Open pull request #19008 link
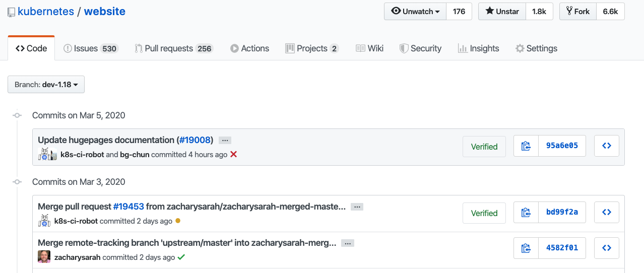644x273 pixels. tap(195, 140)
